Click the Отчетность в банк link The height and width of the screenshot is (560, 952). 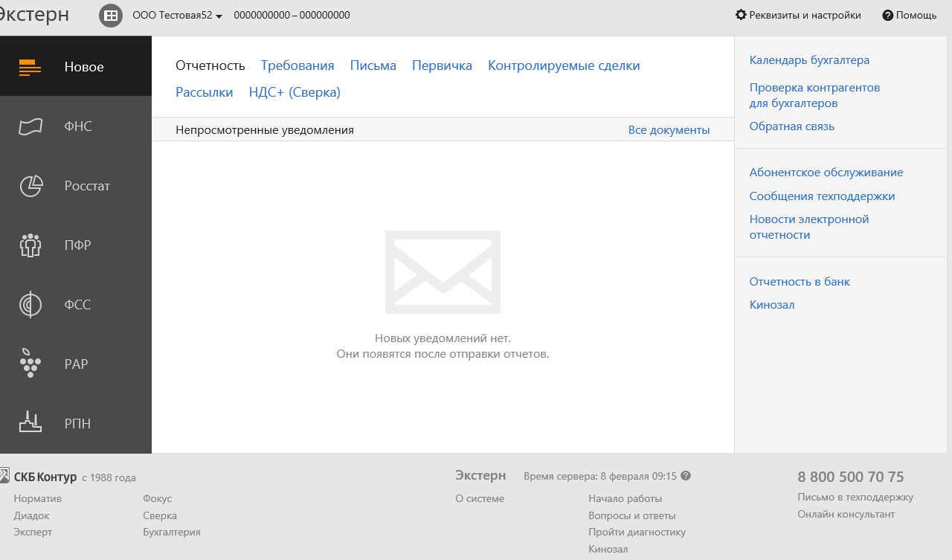point(800,282)
